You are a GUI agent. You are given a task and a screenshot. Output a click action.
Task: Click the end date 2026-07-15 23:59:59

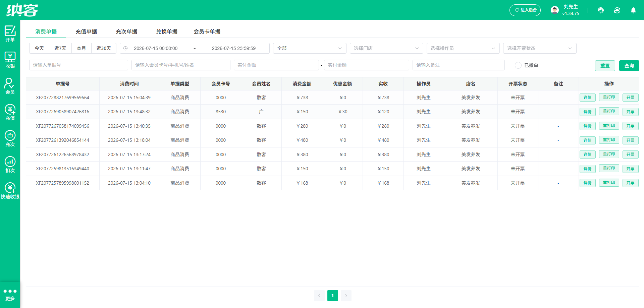coord(234,48)
